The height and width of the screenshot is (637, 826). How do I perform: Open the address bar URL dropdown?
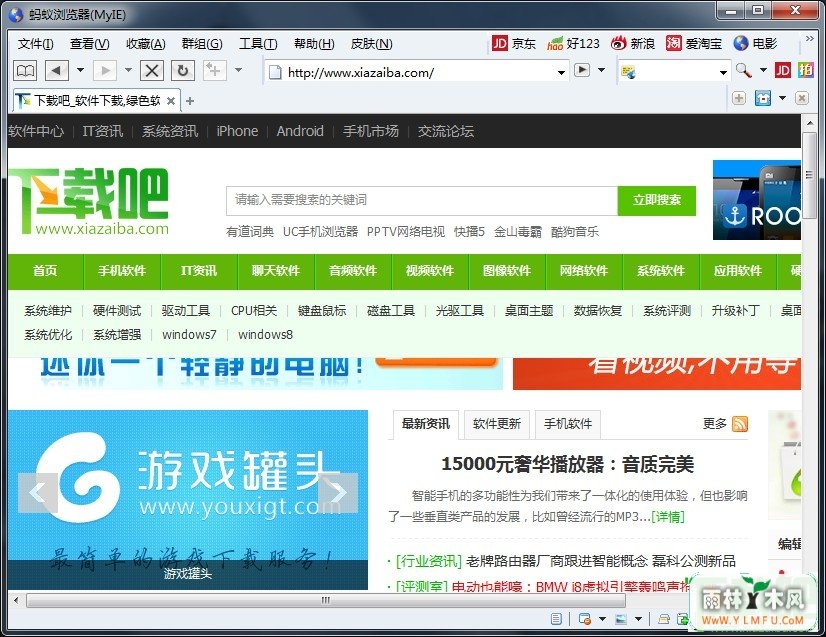tap(562, 72)
